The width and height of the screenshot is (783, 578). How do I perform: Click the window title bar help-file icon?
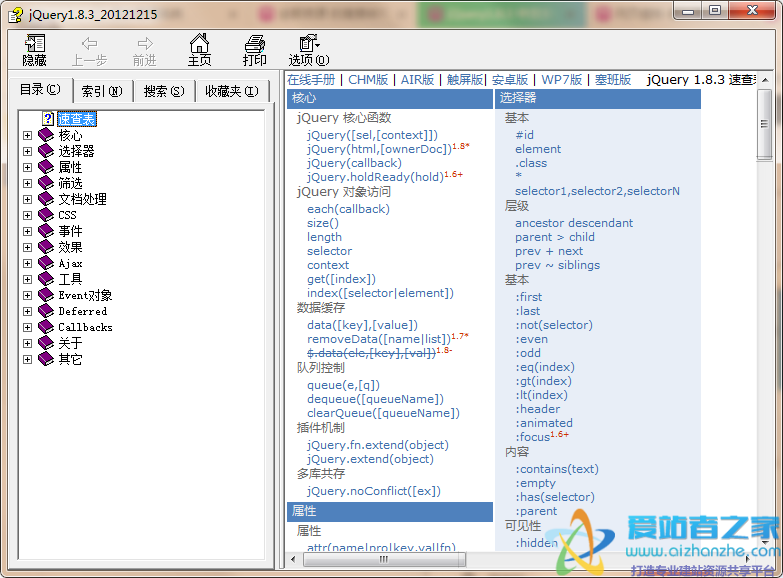click(15, 15)
